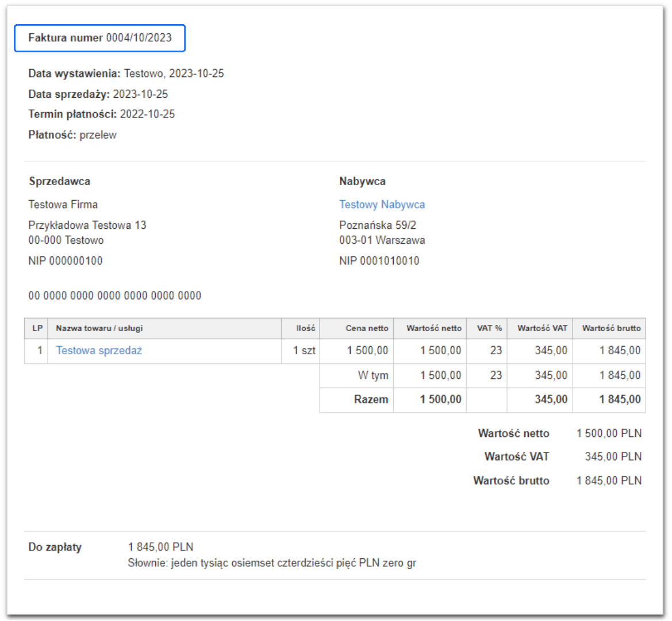Select the seller's bank account number
Viewport: 672px width, 621px height.
pyautogui.click(x=115, y=296)
